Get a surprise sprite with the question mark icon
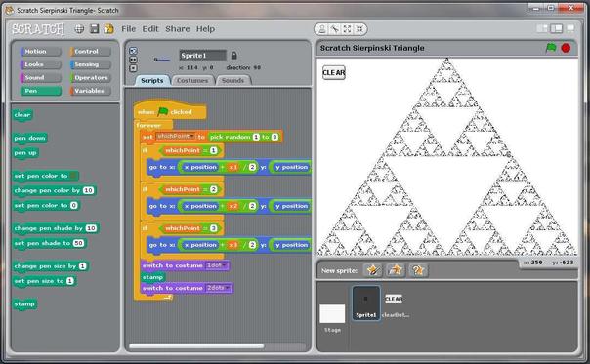The image size is (590, 364). (x=418, y=270)
